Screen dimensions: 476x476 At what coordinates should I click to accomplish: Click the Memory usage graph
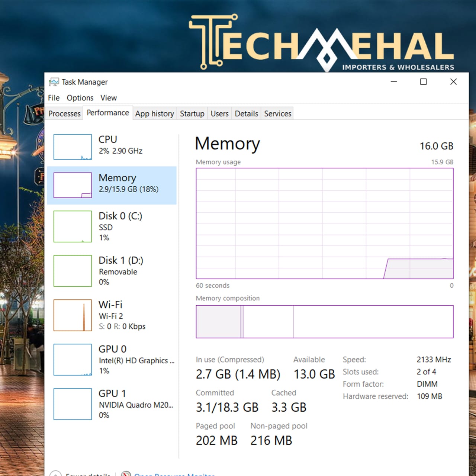(x=325, y=223)
